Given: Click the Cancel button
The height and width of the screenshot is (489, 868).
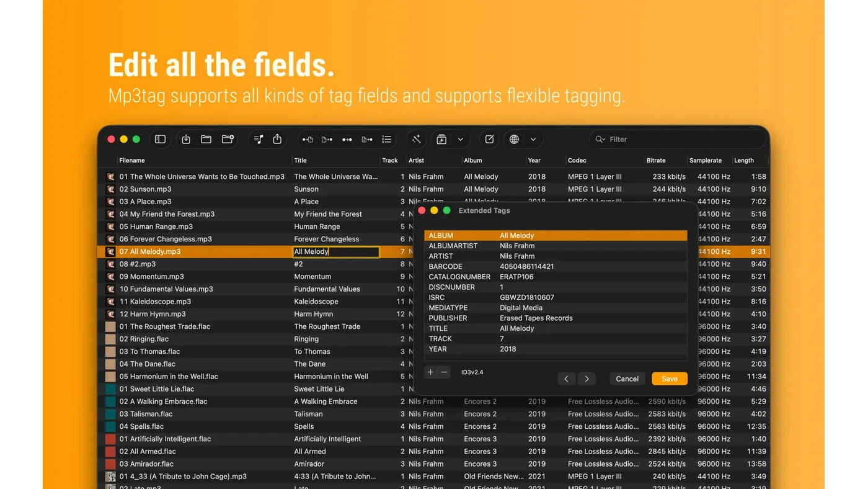Looking at the screenshot, I should (627, 379).
